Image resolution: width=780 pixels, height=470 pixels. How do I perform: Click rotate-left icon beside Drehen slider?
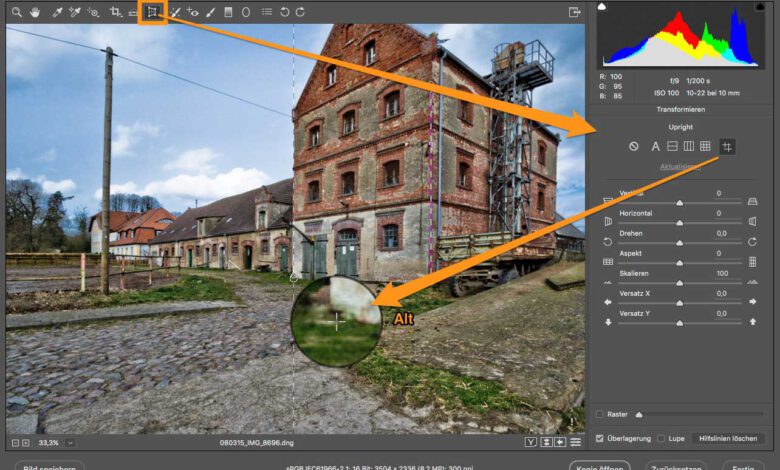click(x=607, y=242)
